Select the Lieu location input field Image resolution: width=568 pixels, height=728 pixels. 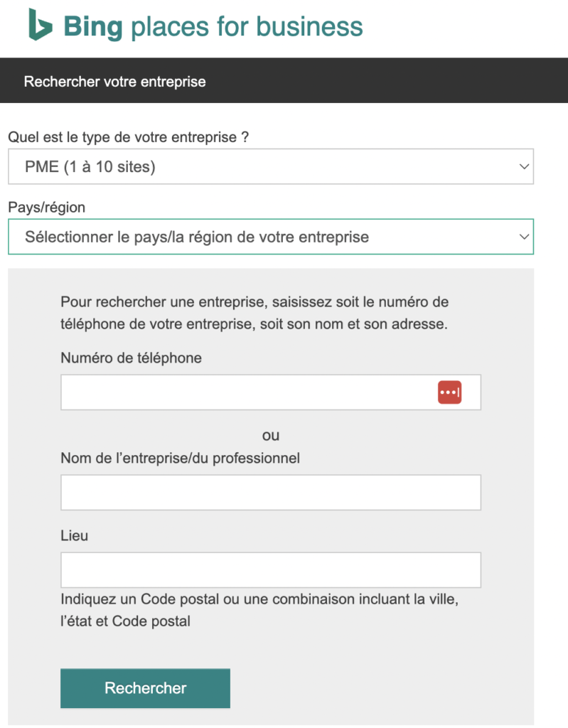tap(270, 569)
